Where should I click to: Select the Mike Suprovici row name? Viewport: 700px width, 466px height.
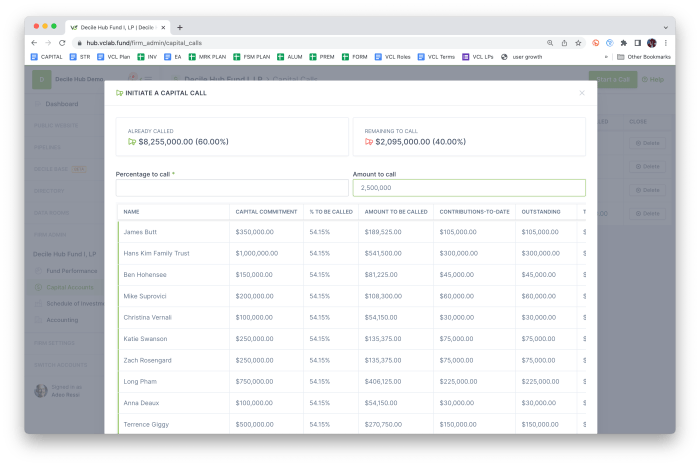point(145,296)
